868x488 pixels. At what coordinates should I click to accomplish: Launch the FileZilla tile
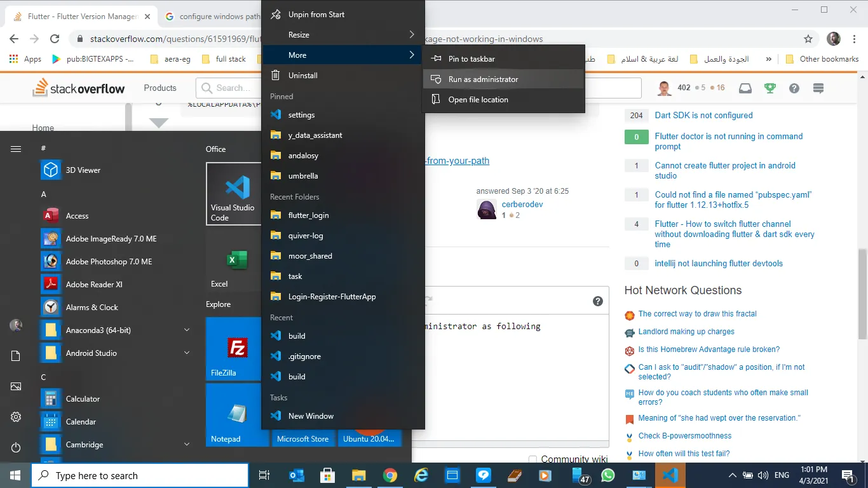tap(234, 349)
